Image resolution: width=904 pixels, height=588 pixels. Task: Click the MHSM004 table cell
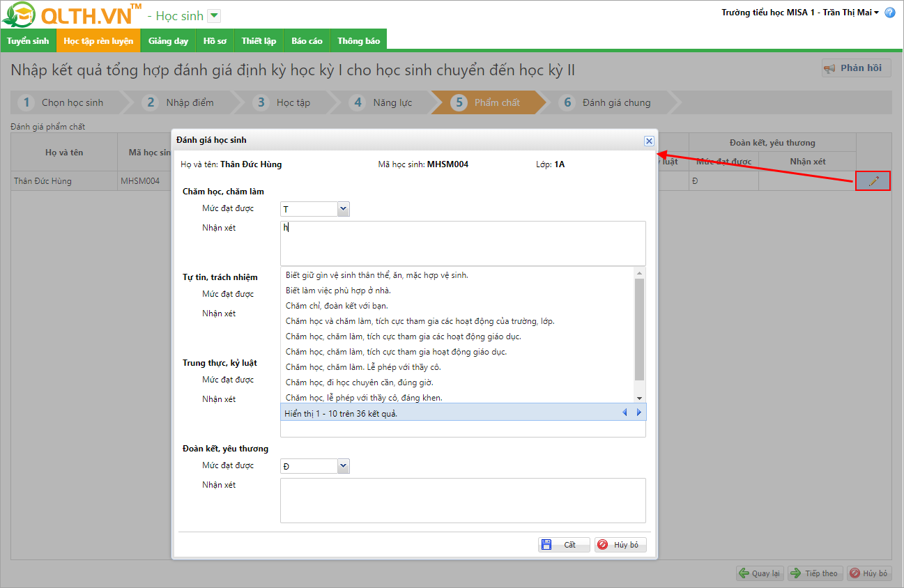pyautogui.click(x=144, y=181)
